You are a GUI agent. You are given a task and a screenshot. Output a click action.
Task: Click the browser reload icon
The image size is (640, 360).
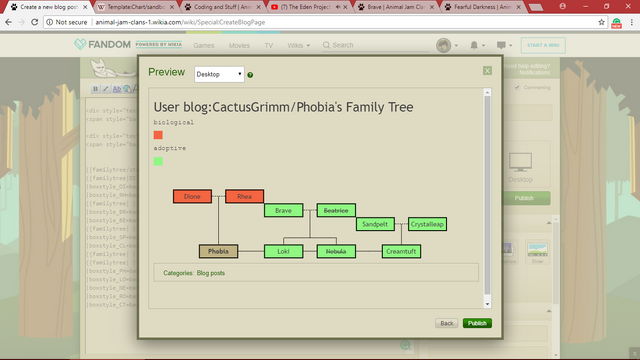(35, 22)
